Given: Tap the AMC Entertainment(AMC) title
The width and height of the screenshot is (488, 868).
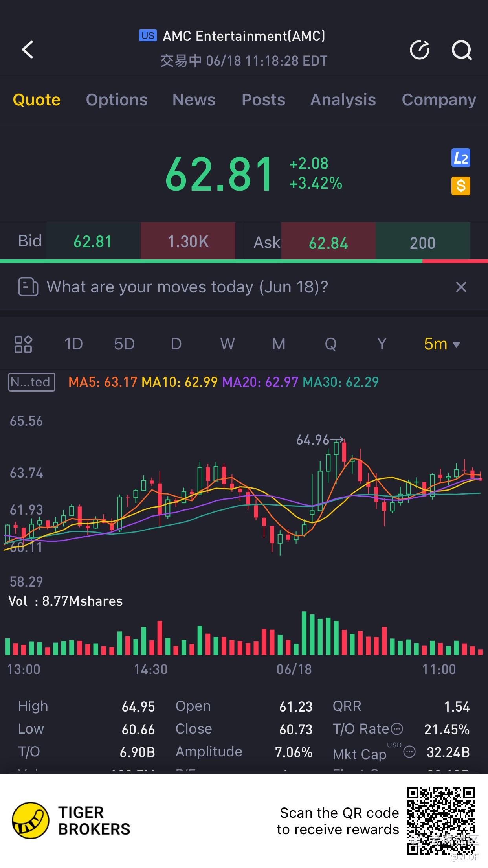Looking at the screenshot, I should pyautogui.click(x=244, y=36).
